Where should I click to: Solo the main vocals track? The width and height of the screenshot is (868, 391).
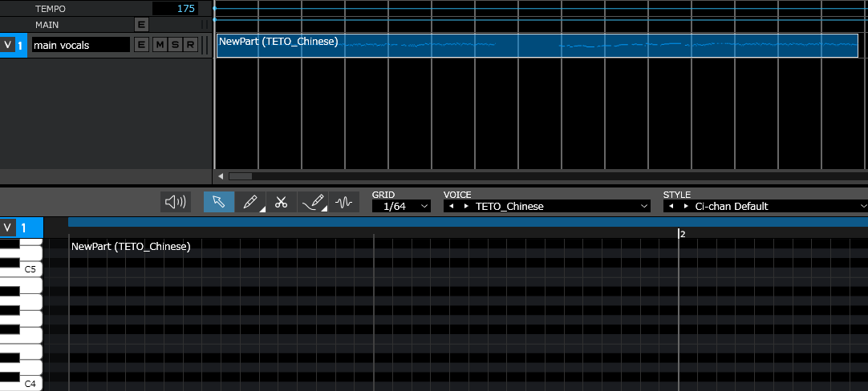(174, 45)
